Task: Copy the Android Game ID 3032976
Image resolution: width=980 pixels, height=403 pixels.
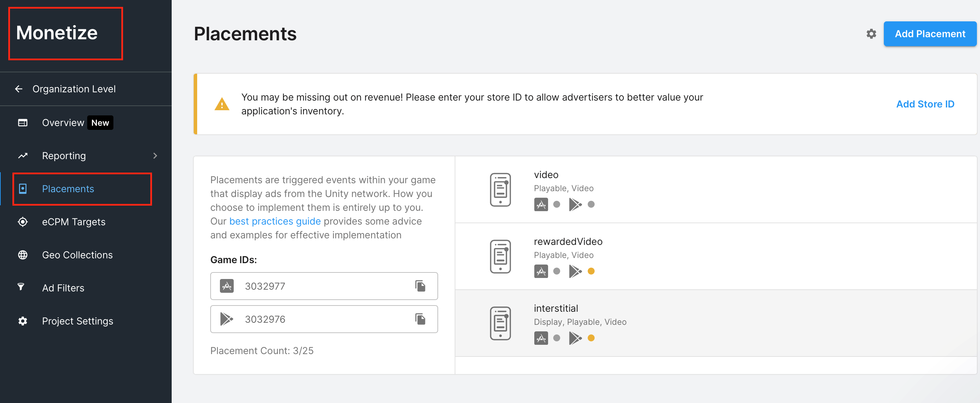Action: [x=420, y=319]
